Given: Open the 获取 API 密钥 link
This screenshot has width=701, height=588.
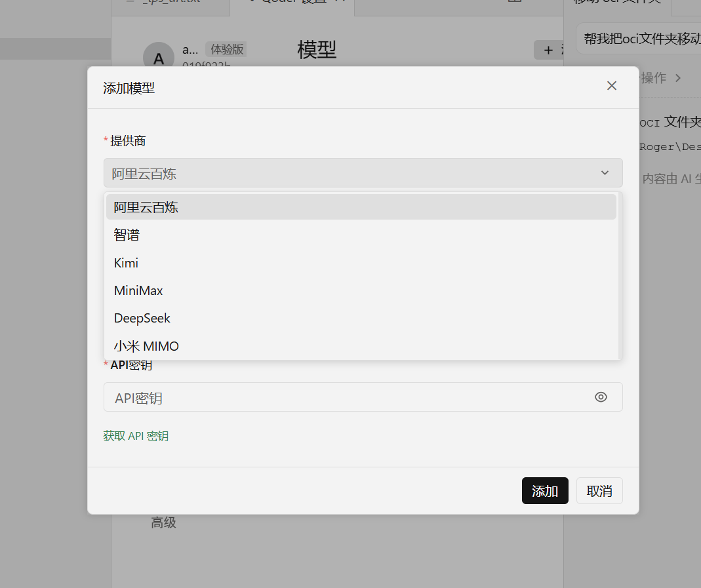Looking at the screenshot, I should 136,436.
